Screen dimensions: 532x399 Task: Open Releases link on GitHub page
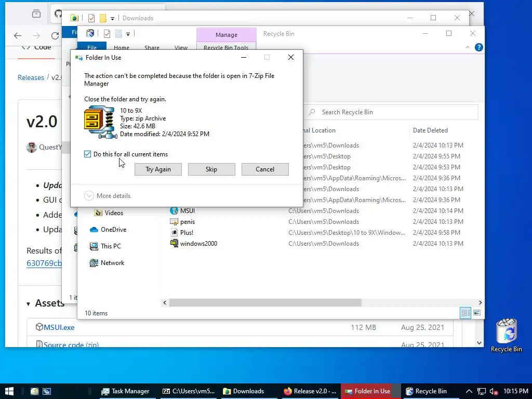[31, 78]
